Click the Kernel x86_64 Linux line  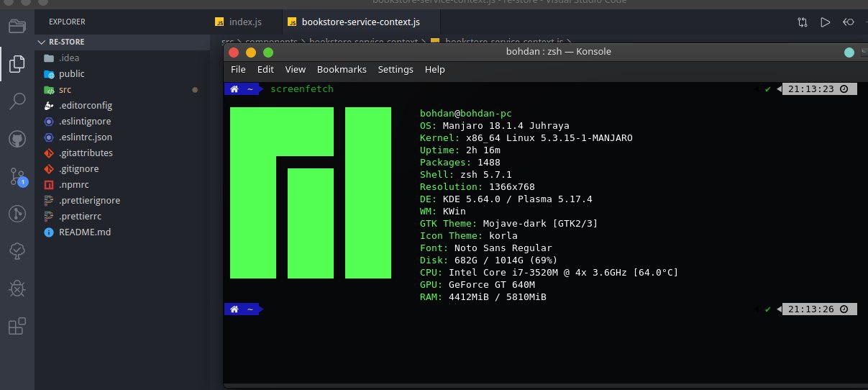pyautogui.click(x=526, y=137)
